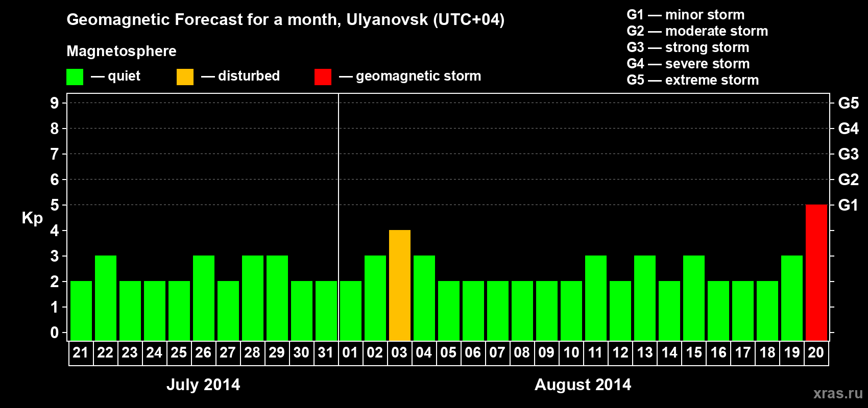
Task: Click the Kp axis label
Action: [32, 218]
